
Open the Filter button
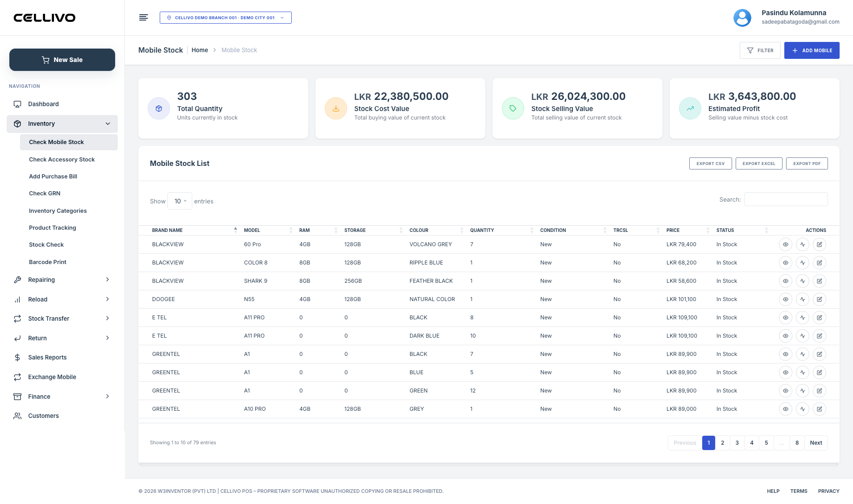click(760, 50)
